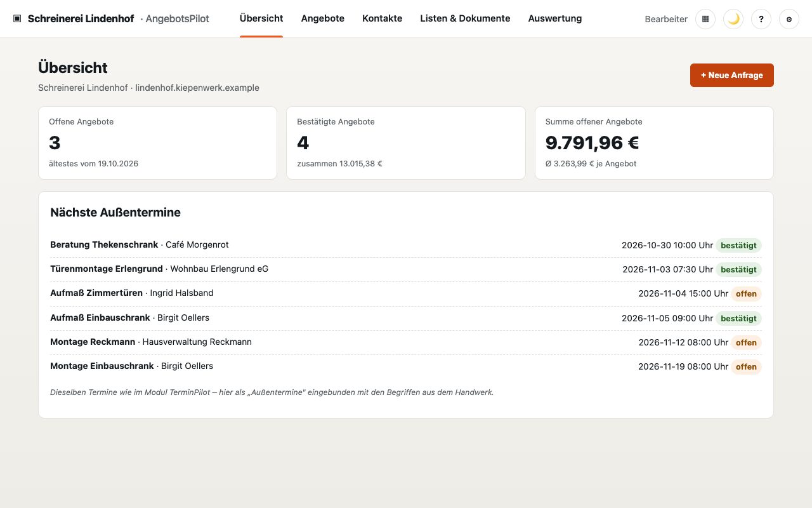This screenshot has height=508, width=812.
Task: Click the AngebotsPilot module name in header
Action: pyautogui.click(x=177, y=19)
